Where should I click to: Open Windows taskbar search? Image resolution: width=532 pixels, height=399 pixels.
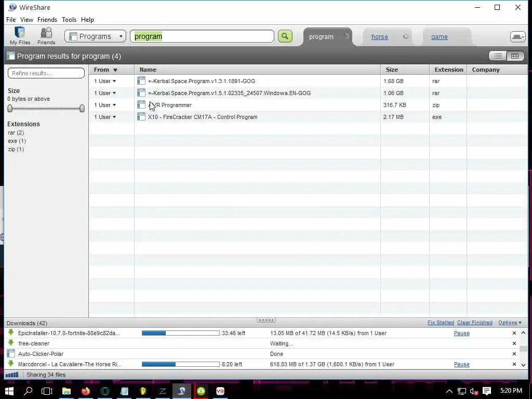28,391
